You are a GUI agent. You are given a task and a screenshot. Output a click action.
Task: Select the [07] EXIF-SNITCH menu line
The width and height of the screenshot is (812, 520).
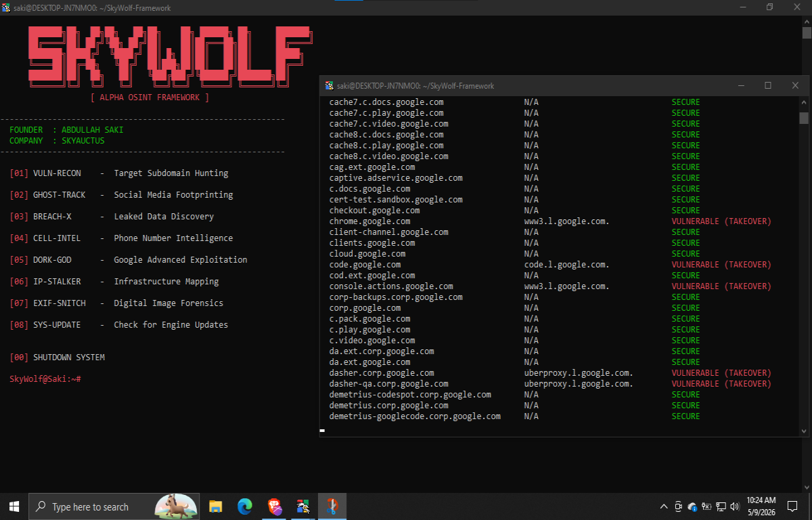pyautogui.click(x=116, y=303)
